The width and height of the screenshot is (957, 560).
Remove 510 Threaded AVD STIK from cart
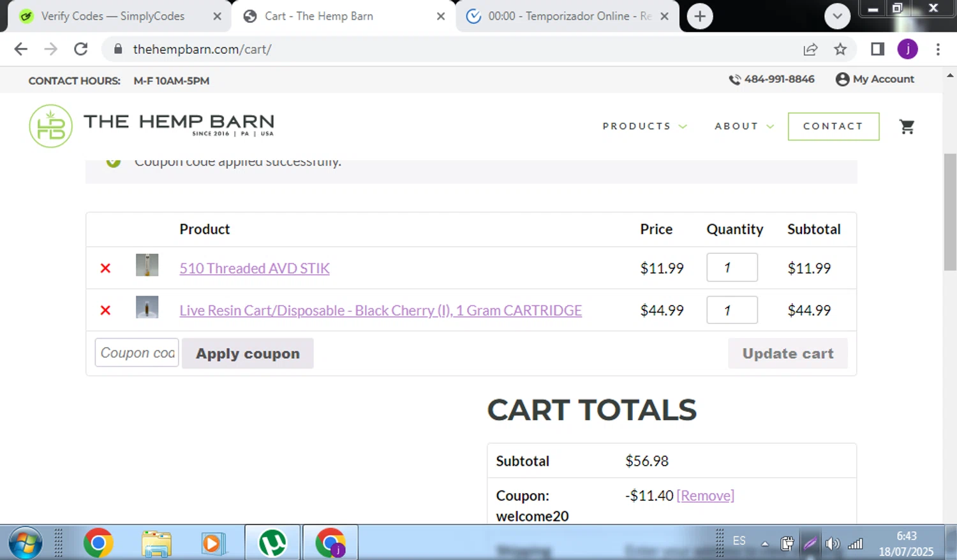pyautogui.click(x=105, y=268)
